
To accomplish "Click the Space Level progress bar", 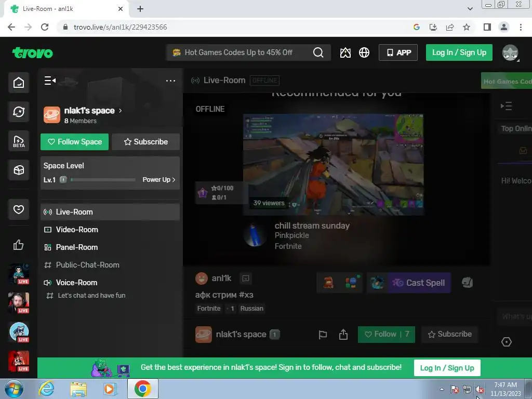I will (103, 180).
